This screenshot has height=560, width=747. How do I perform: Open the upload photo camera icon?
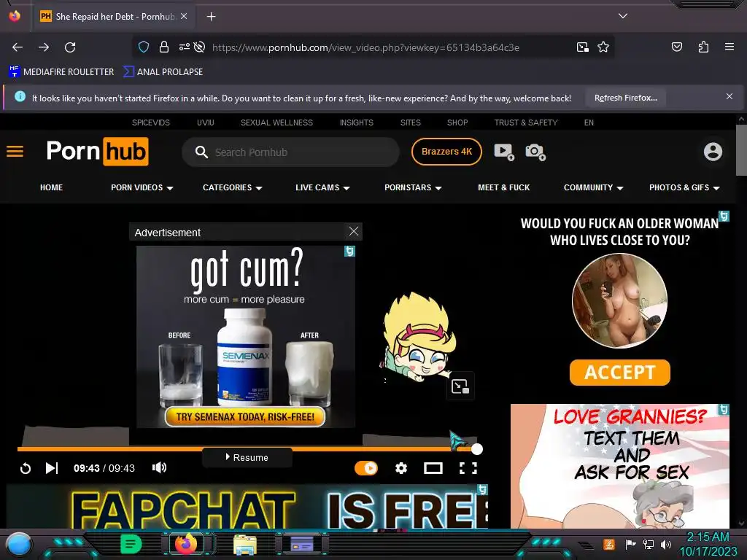click(535, 152)
